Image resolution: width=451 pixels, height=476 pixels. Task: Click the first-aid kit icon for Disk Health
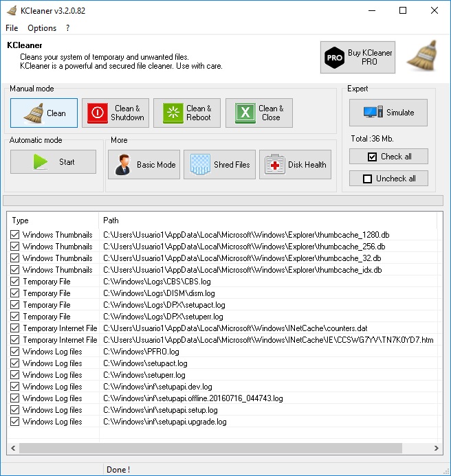[x=274, y=165]
